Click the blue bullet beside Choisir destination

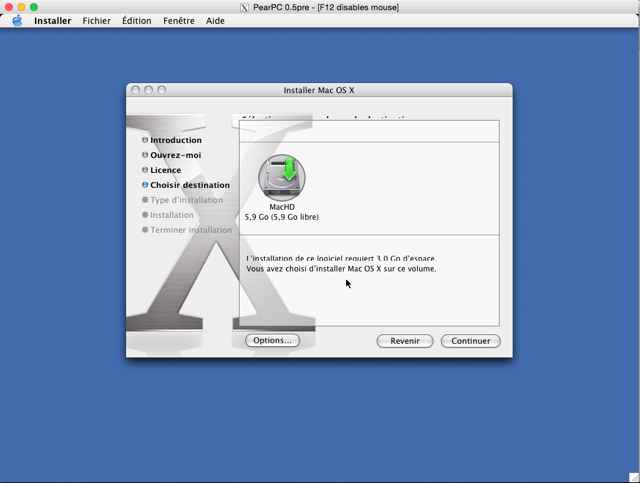145,185
